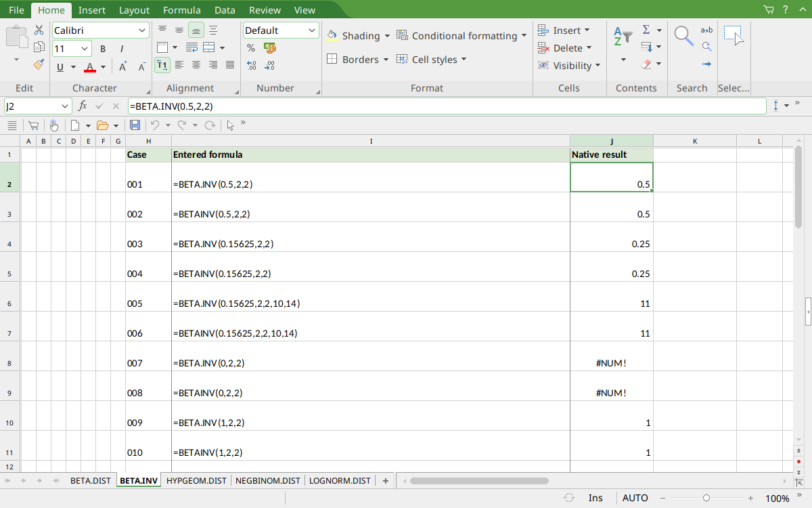Image resolution: width=812 pixels, height=508 pixels.
Task: Click the merge cells icon
Action: (209, 47)
